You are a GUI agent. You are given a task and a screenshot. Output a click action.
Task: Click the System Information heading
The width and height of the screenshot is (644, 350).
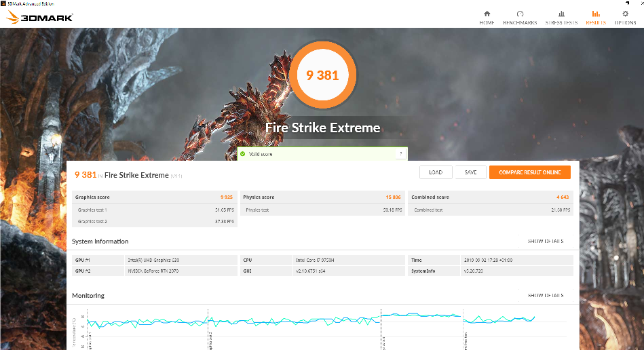coord(100,241)
